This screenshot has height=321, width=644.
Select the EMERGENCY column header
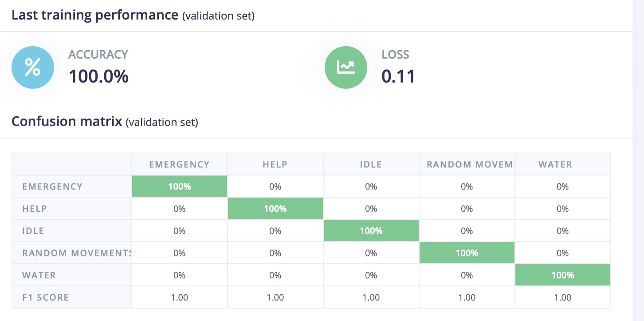click(x=179, y=164)
